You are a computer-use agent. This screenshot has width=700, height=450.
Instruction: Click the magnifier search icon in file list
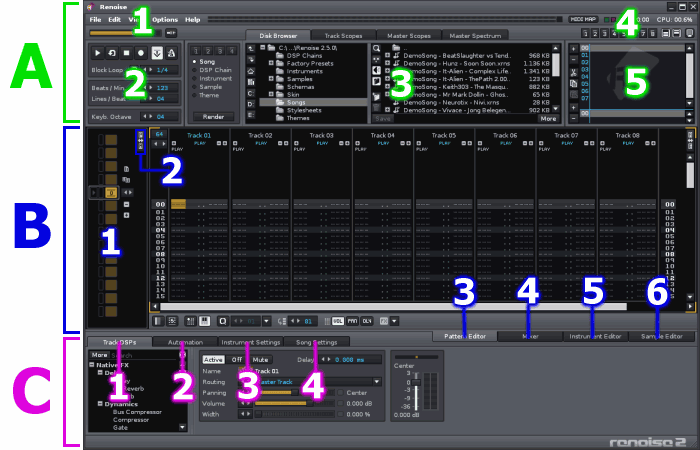click(x=377, y=48)
